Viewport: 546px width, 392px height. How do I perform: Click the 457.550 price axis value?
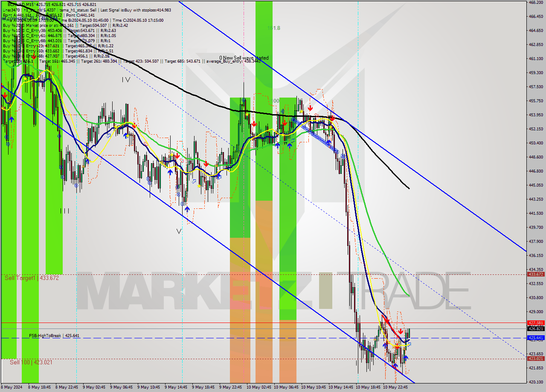[535, 86]
